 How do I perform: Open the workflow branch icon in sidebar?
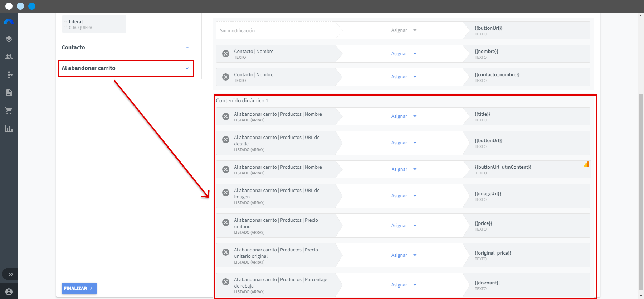point(9,75)
